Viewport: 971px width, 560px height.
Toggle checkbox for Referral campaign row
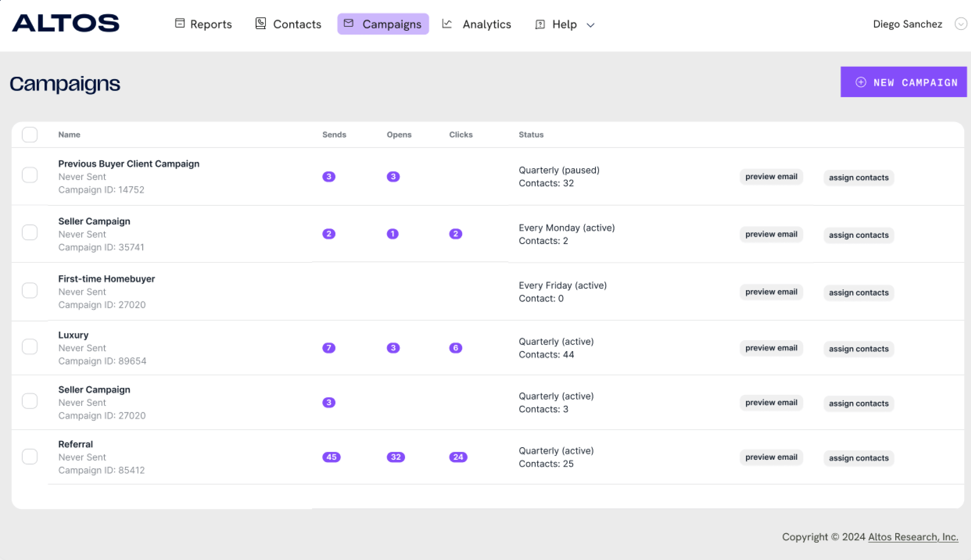pos(30,457)
